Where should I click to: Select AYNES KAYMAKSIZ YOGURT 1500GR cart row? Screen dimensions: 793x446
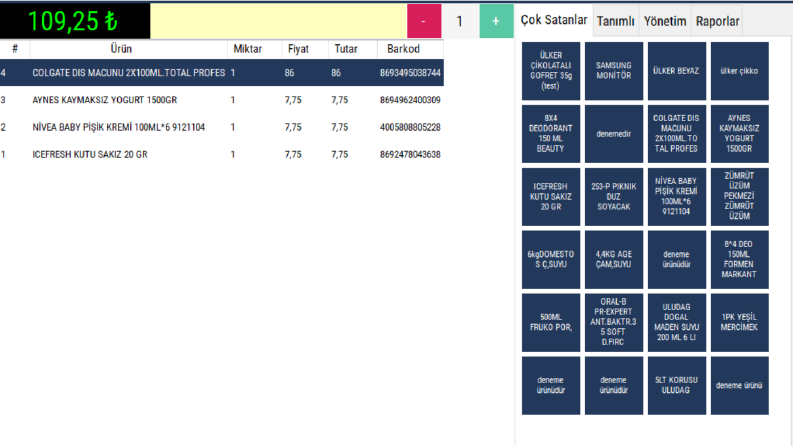click(x=222, y=100)
